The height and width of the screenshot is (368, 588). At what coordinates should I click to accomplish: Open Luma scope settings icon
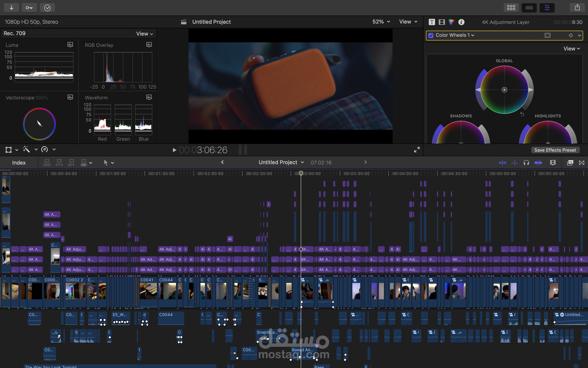point(70,45)
